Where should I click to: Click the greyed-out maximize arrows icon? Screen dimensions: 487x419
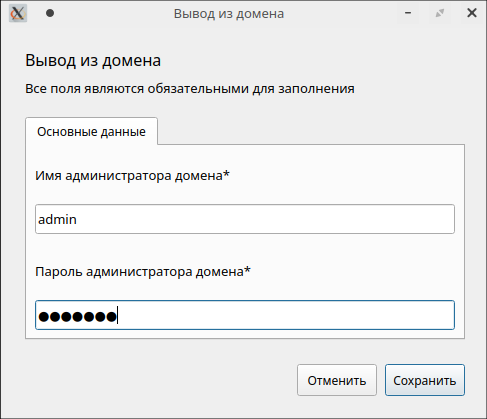(x=440, y=13)
